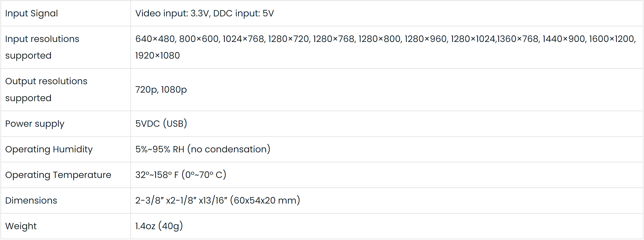Point at the 1024×768 resolution value
Viewport: 644px width, 240px height.
(x=243, y=39)
